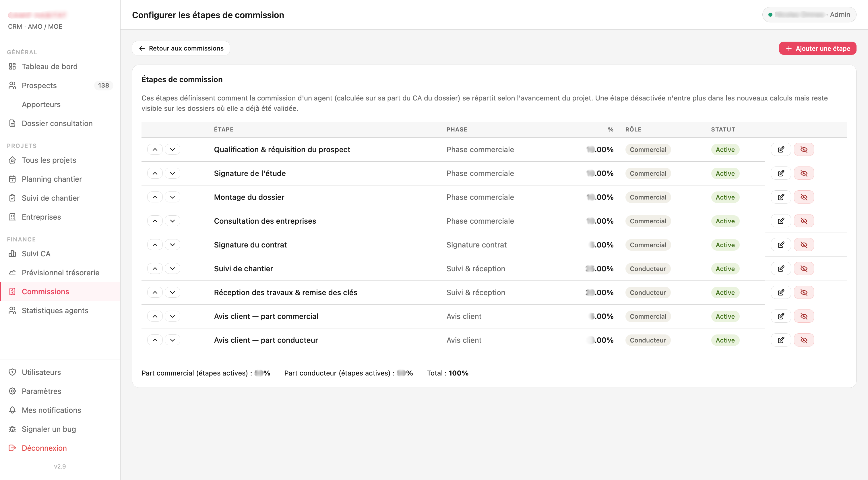Open Entreprises building item
The image size is (868, 480).
point(60,217)
